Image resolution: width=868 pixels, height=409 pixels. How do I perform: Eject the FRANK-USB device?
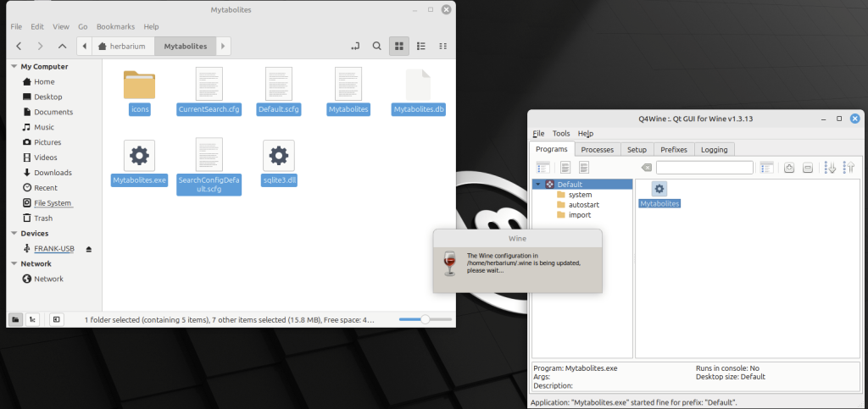point(89,249)
